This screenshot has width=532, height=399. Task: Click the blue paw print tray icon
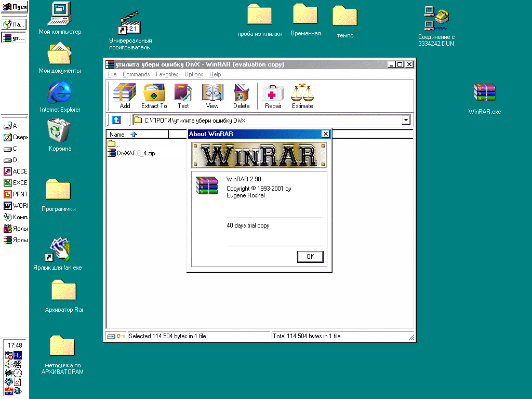8,382
